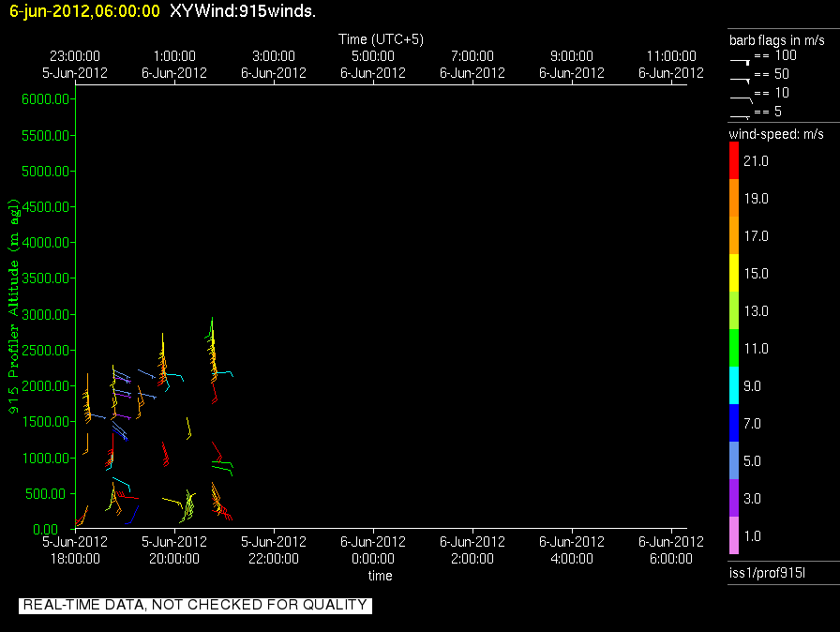Click the 100 m/s barb flag symbol
This screenshot has width=840, height=632.
[741, 59]
